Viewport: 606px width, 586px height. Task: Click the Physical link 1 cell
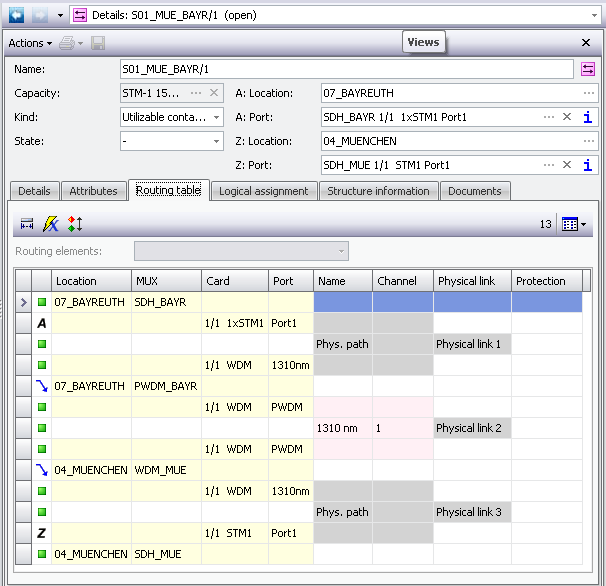(472, 344)
